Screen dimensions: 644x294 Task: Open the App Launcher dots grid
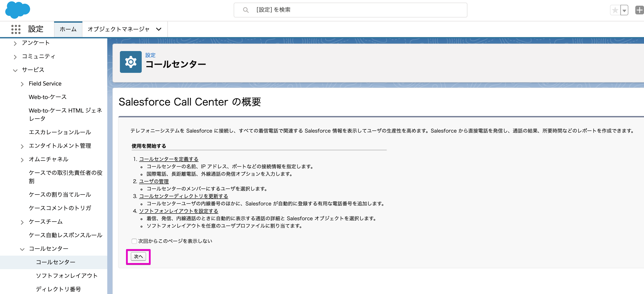click(16, 29)
